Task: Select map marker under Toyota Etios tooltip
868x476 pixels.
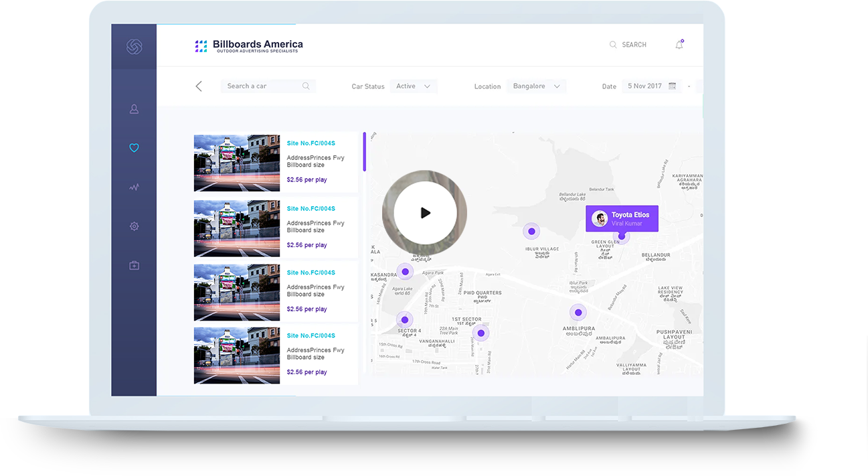Action: [x=622, y=236]
